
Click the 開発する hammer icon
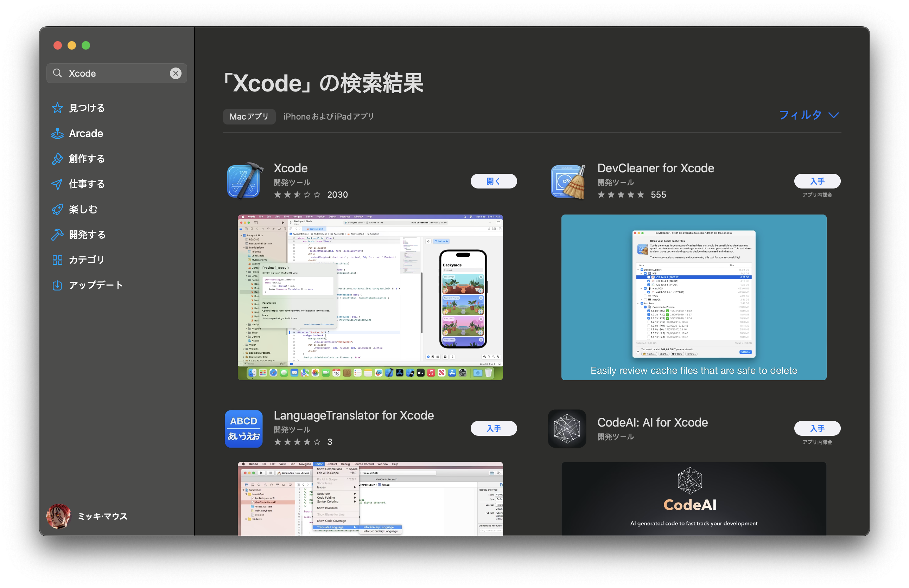point(57,235)
